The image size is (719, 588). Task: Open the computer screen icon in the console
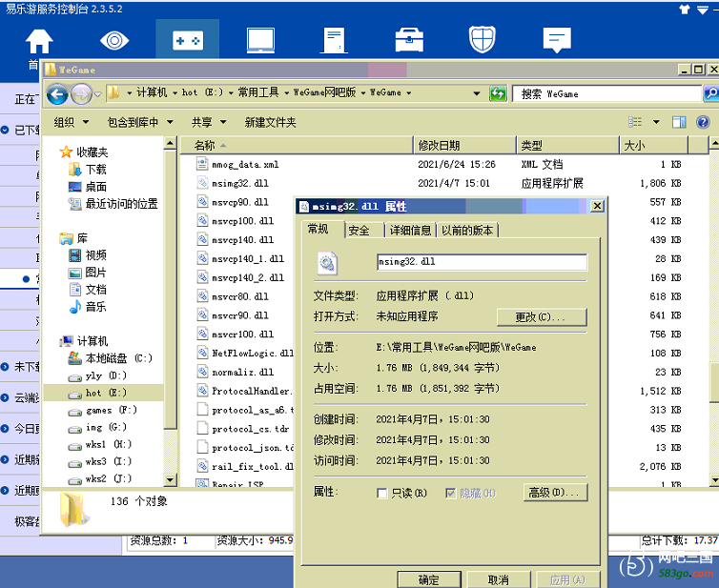[x=260, y=40]
